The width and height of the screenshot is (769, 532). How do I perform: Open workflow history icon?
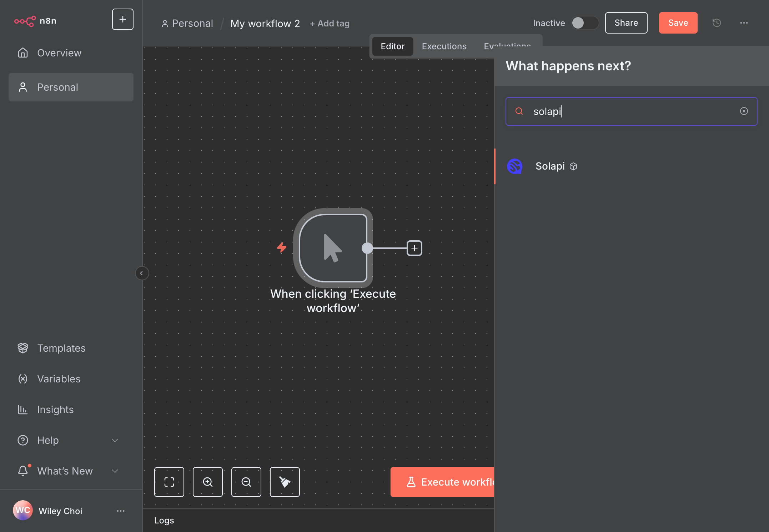point(717,23)
